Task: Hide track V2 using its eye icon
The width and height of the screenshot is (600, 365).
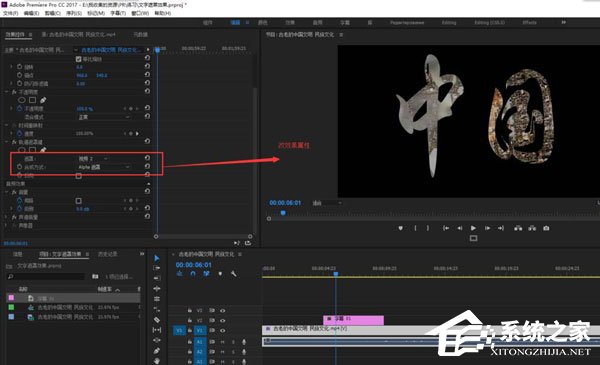Action: (222, 320)
